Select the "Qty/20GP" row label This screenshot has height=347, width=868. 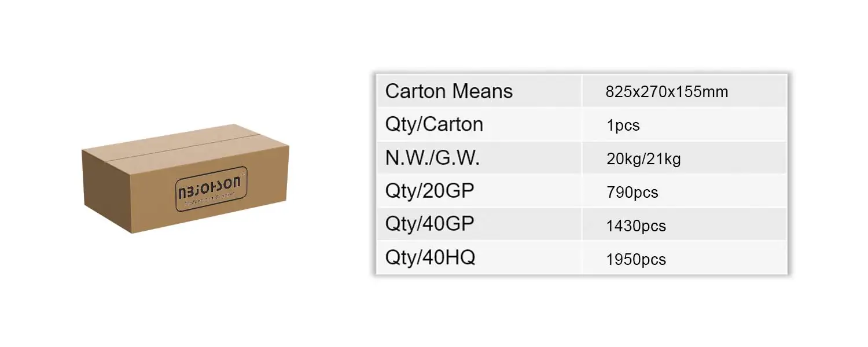(429, 191)
